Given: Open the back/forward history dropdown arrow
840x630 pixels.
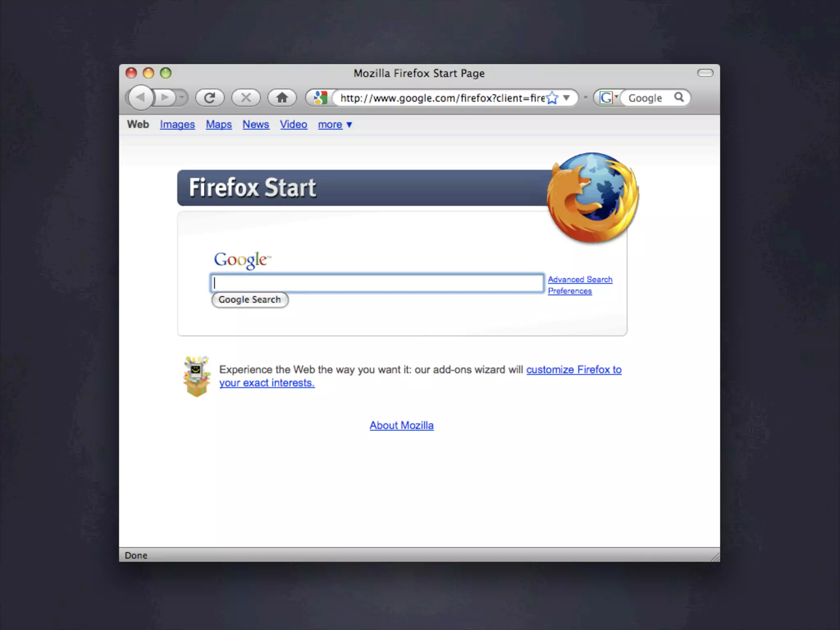Looking at the screenshot, I should click(182, 98).
